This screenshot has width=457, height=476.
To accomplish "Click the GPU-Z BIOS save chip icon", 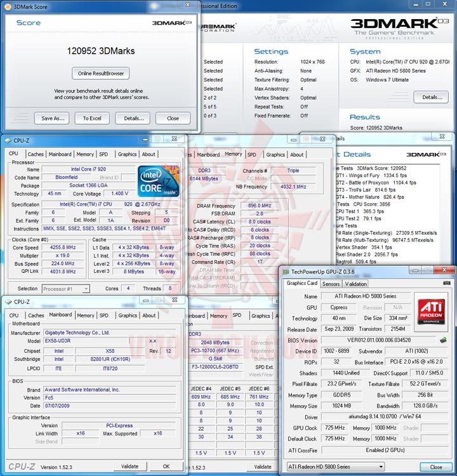I will click(x=443, y=340).
